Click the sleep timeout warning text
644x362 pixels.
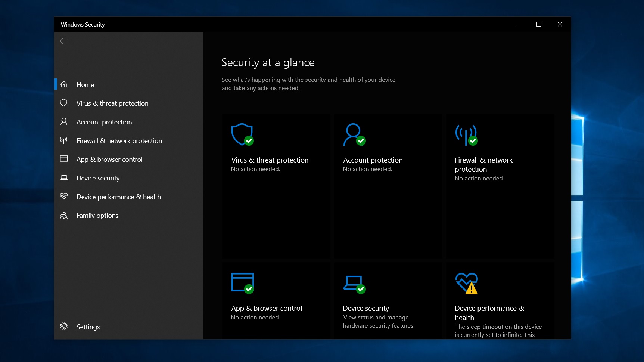[498, 331]
